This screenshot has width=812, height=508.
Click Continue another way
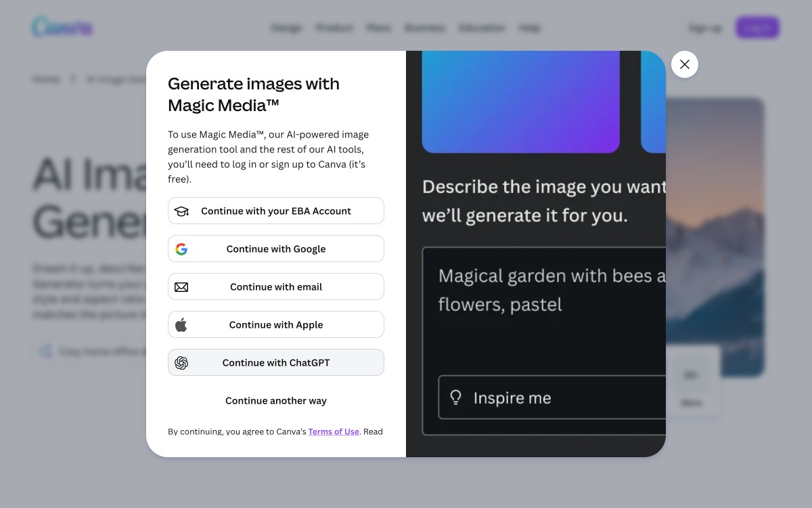(x=276, y=400)
